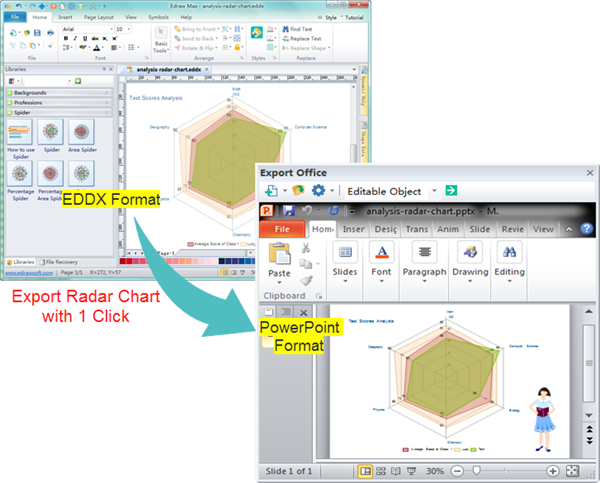Click the Print icon in Edraw File group
This screenshot has width=600, height=483.
51,33
